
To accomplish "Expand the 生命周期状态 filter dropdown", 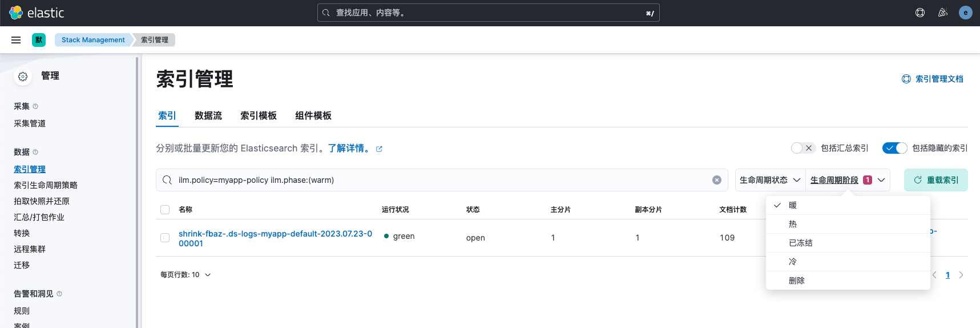I will [x=771, y=180].
